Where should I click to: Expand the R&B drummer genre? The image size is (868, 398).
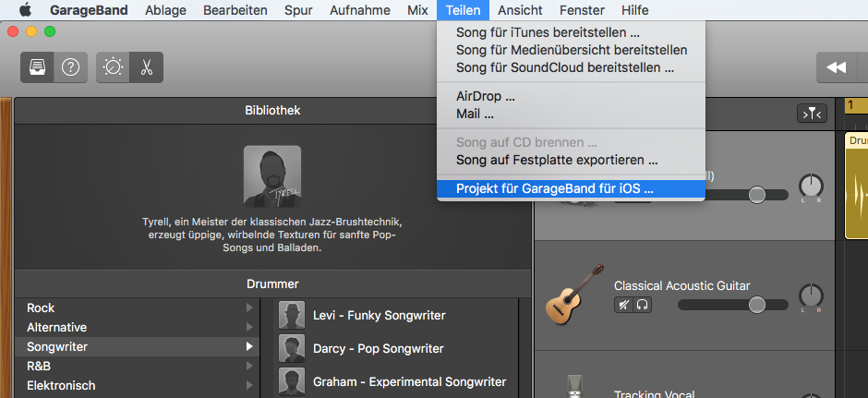(x=247, y=367)
